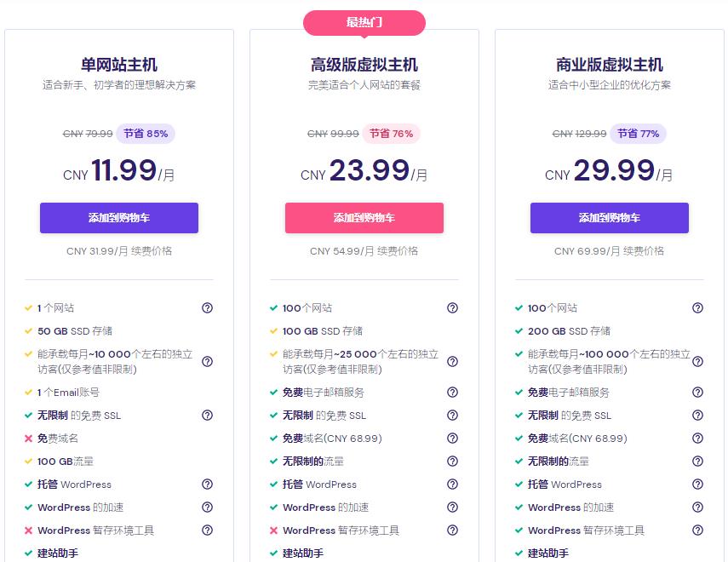Click help icon for 托管 WordPress in 单网站主机
The width and height of the screenshot is (728, 562).
tap(207, 485)
